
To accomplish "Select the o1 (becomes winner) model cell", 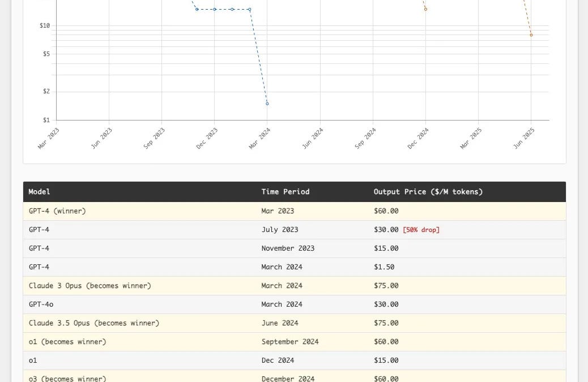I will tap(67, 342).
